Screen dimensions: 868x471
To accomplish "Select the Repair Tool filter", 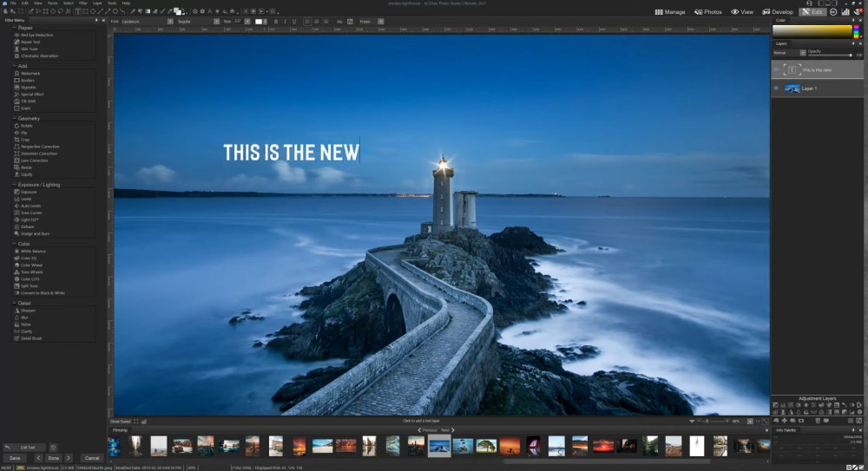I will coord(28,42).
